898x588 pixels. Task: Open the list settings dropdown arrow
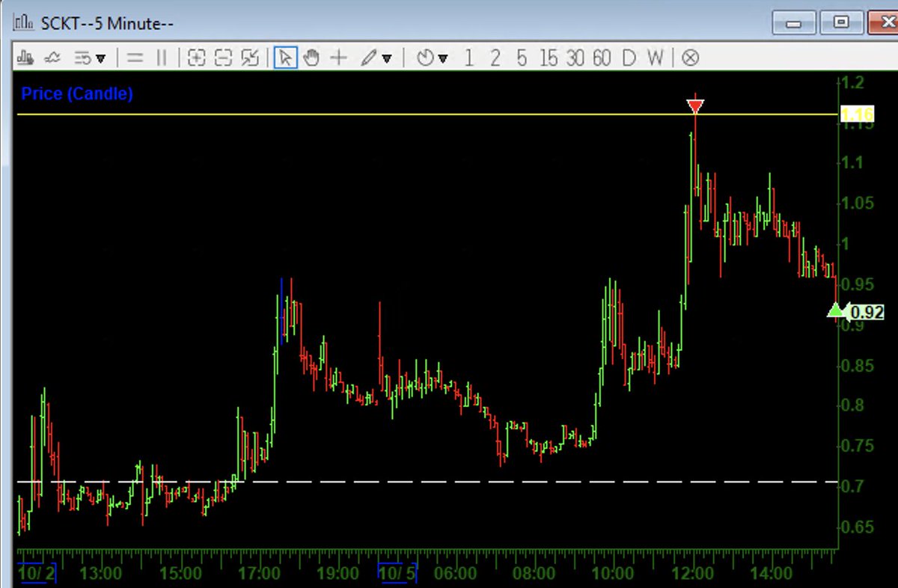point(100,58)
